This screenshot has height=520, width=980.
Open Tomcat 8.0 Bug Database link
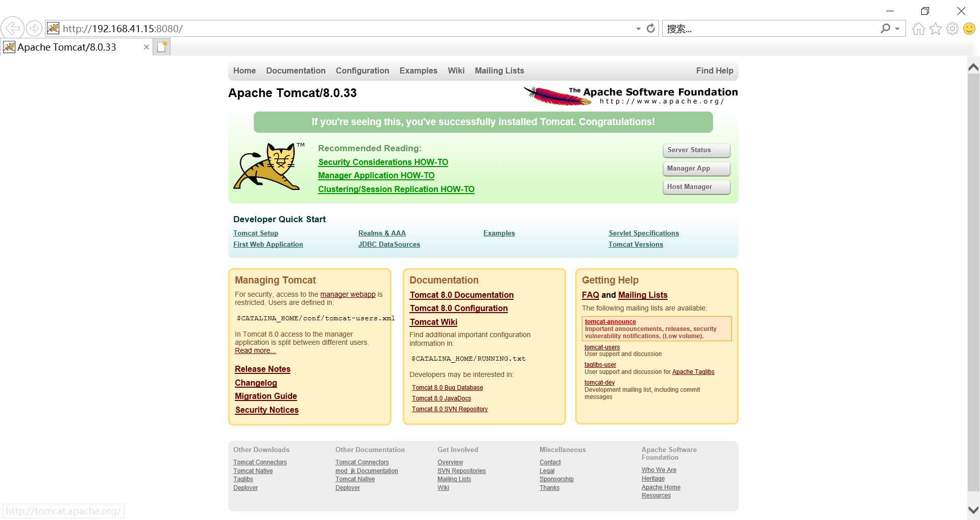pos(447,388)
